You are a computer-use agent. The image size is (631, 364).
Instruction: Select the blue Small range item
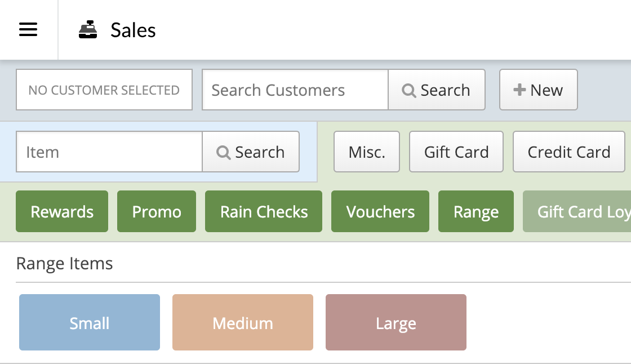pos(90,322)
